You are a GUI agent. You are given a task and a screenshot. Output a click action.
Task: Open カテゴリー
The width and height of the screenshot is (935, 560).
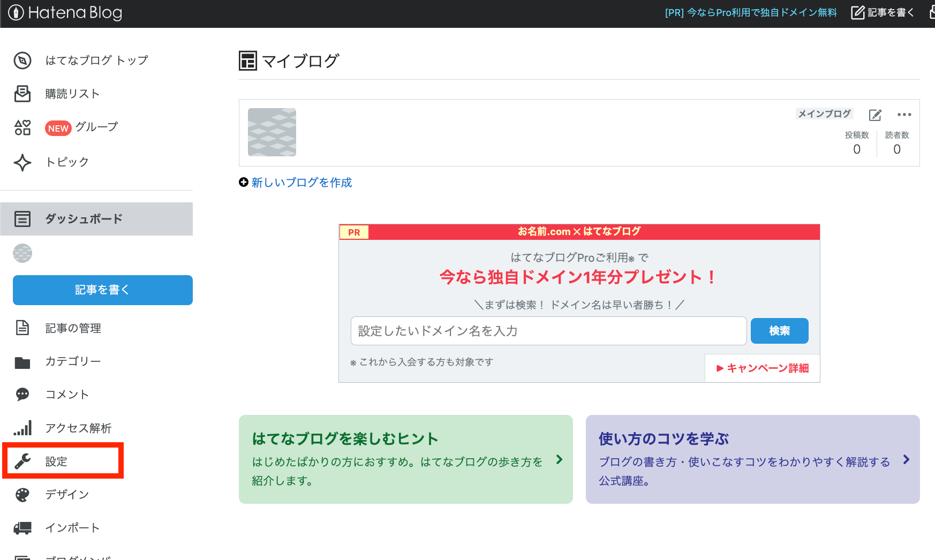click(73, 361)
